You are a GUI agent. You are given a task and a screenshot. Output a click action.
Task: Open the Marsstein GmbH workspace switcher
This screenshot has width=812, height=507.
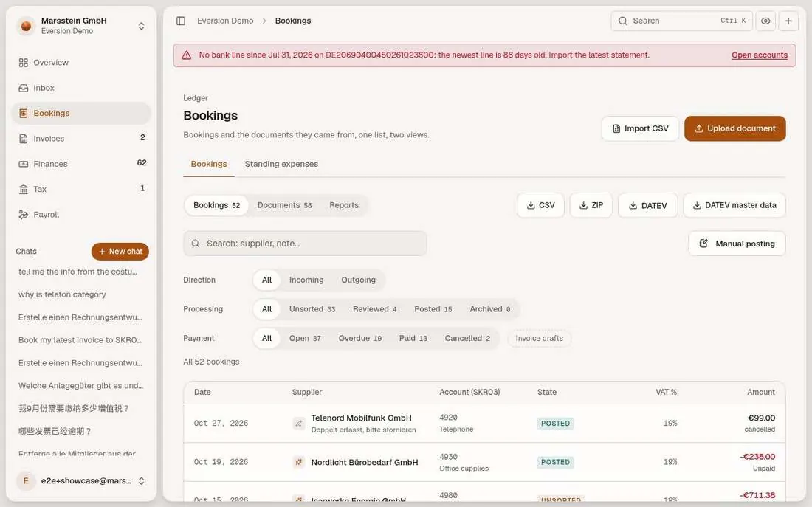pos(81,25)
